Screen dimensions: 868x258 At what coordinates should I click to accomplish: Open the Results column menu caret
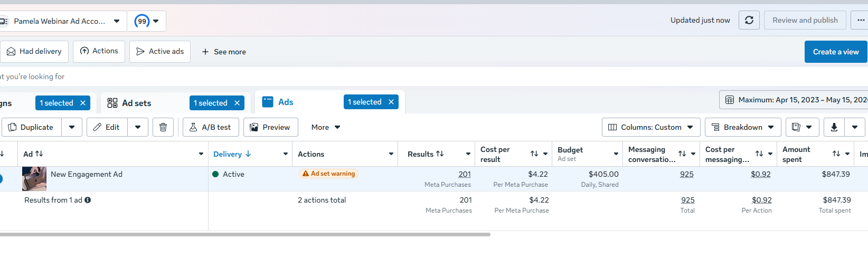pyautogui.click(x=468, y=154)
